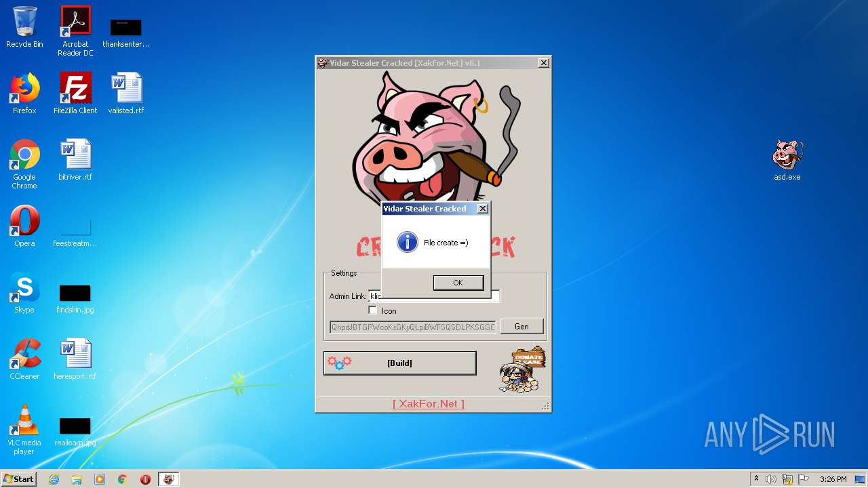Click the blue information icon in the dialog
This screenshot has height=488, width=868.
(407, 242)
